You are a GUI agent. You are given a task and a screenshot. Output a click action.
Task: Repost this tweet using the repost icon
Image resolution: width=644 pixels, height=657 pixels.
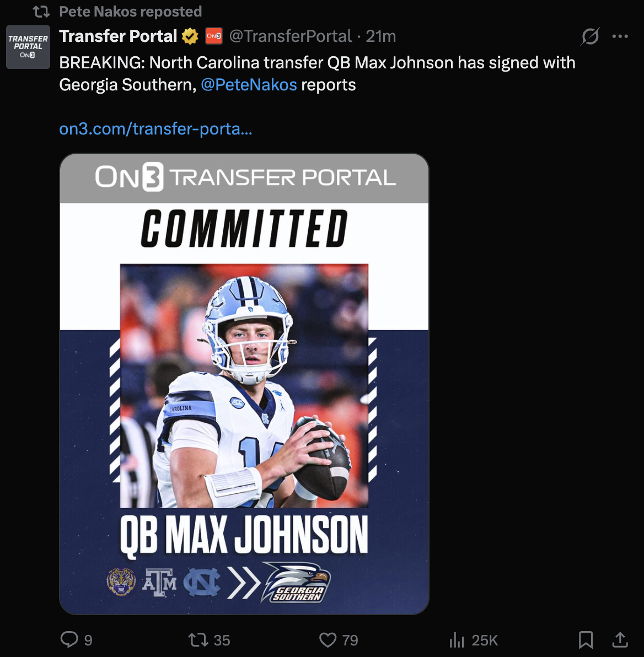coord(198,639)
